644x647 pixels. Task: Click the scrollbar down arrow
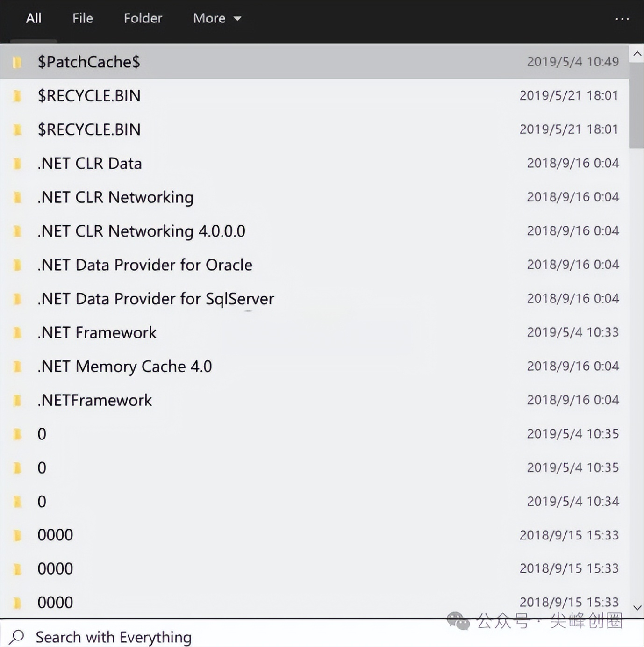coord(637,607)
